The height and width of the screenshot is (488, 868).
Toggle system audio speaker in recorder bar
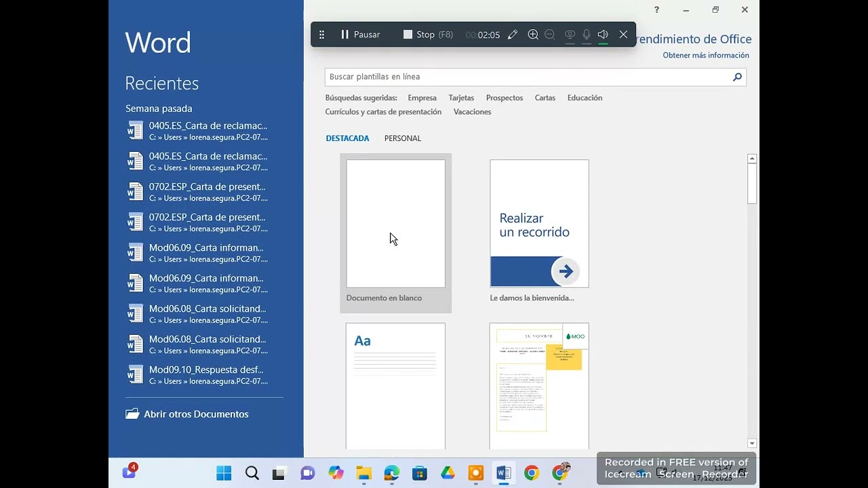(603, 35)
